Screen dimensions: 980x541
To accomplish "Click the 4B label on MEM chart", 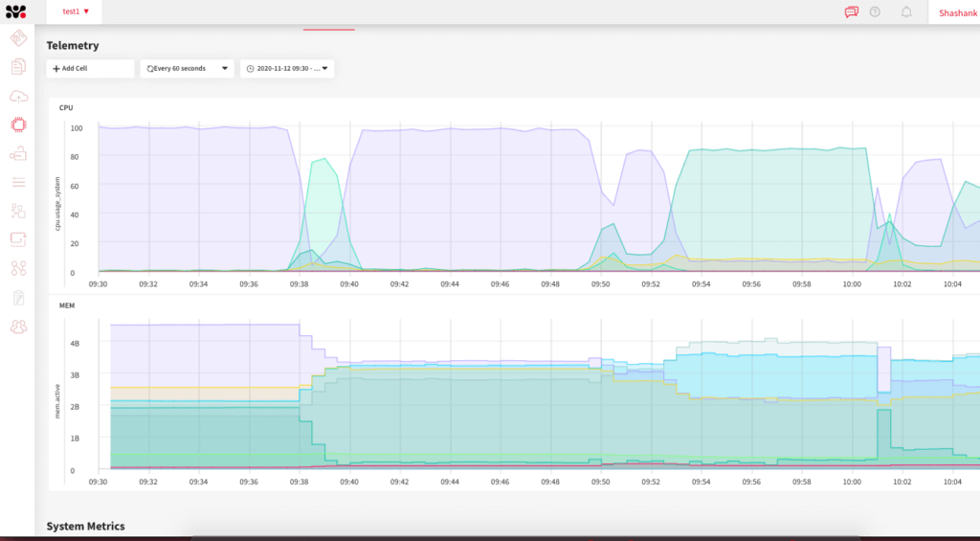I will pos(75,344).
